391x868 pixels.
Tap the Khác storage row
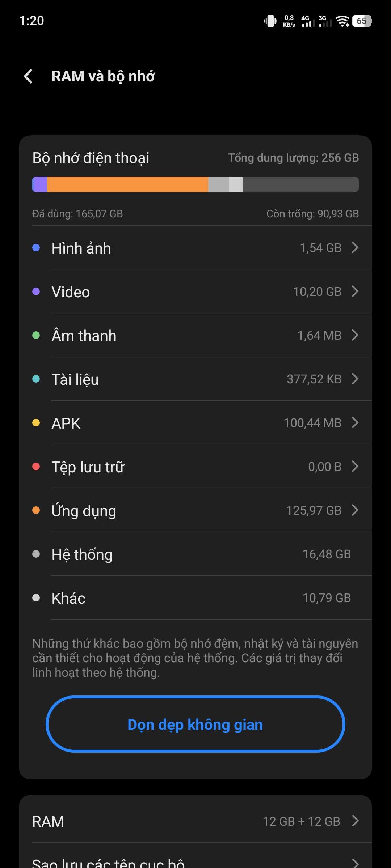click(195, 598)
